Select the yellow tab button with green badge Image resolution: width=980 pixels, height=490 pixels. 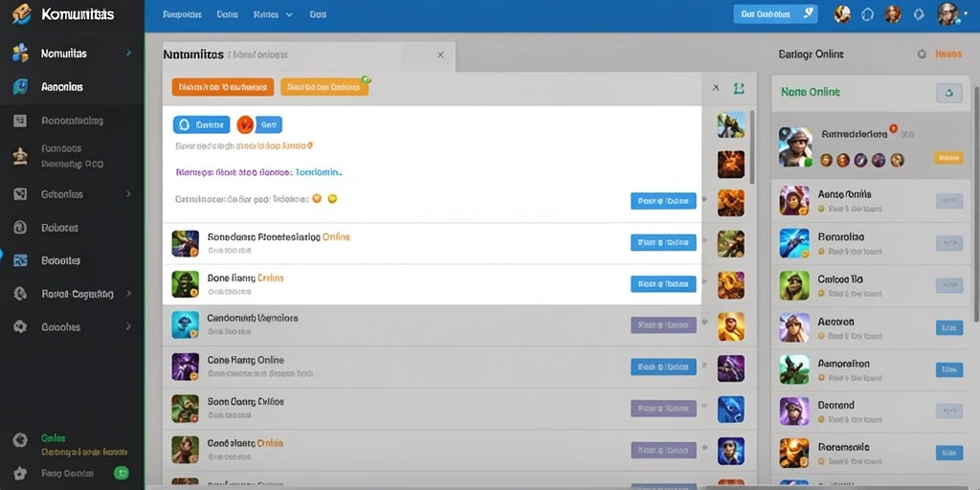click(324, 87)
